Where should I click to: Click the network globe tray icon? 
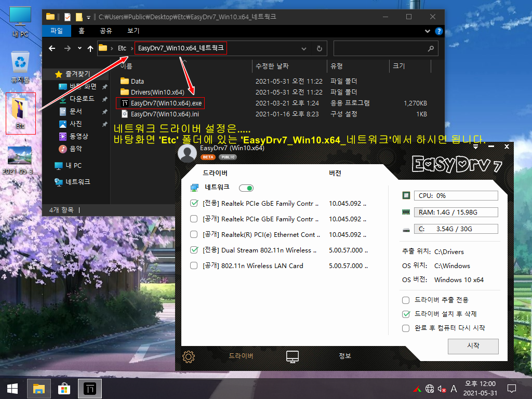tap(430, 389)
